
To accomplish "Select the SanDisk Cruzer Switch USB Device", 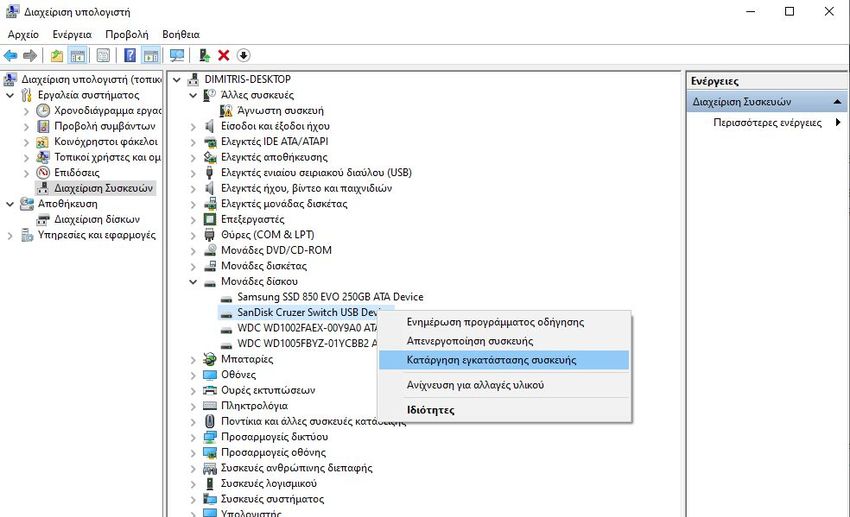I will coord(308,313).
